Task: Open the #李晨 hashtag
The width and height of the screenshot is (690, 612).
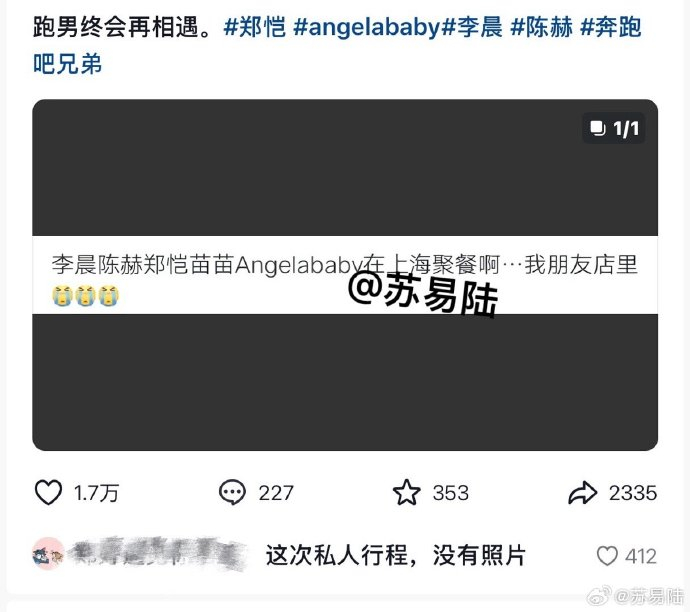Action: pos(471,27)
